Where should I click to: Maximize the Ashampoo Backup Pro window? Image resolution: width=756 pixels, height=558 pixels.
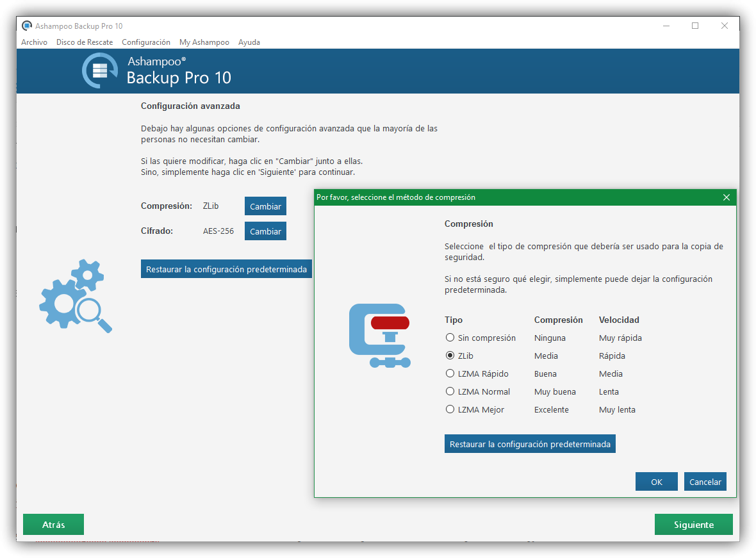[x=695, y=26]
